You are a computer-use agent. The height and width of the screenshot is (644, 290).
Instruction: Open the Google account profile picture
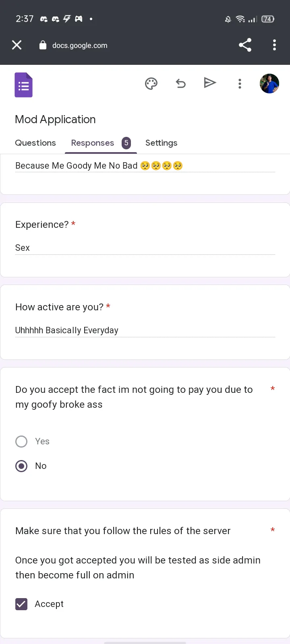[269, 84]
